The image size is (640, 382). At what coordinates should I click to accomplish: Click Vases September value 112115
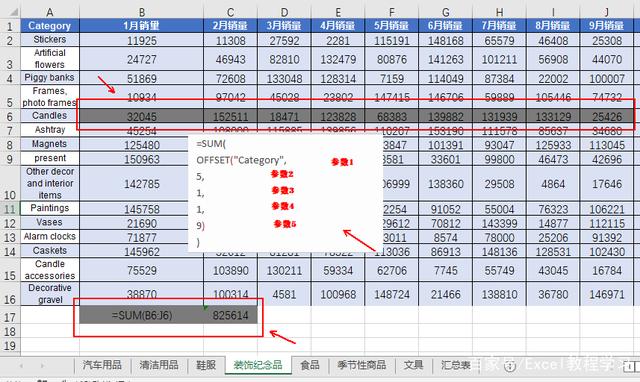(x=607, y=223)
